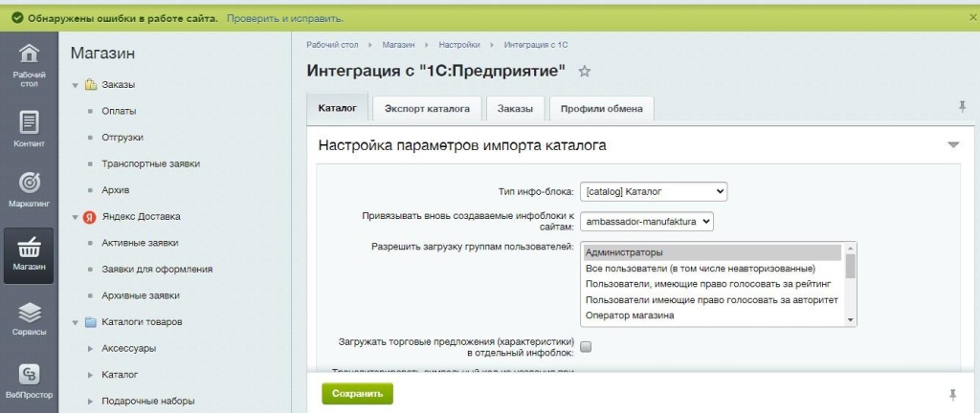Click the Проверить и исправить link
The width and height of the screenshot is (980, 413).
tap(285, 19)
